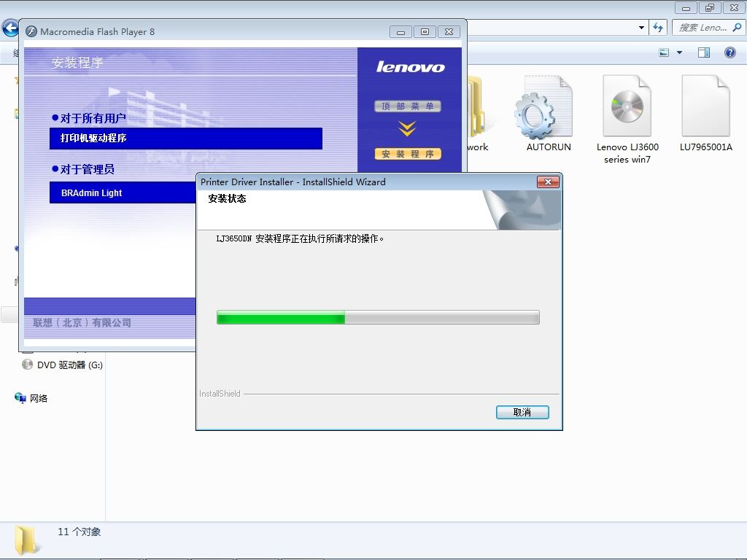
Task: Maximize the Flash Player 8 window
Action: (x=425, y=32)
